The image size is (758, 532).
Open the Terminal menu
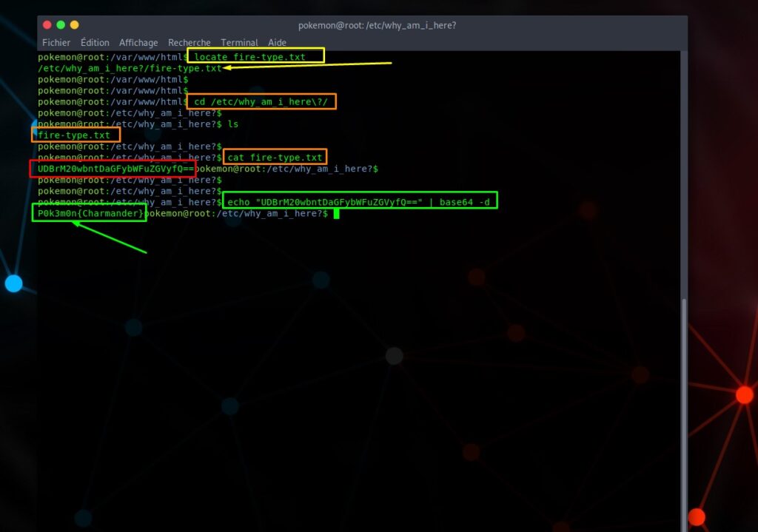(239, 43)
